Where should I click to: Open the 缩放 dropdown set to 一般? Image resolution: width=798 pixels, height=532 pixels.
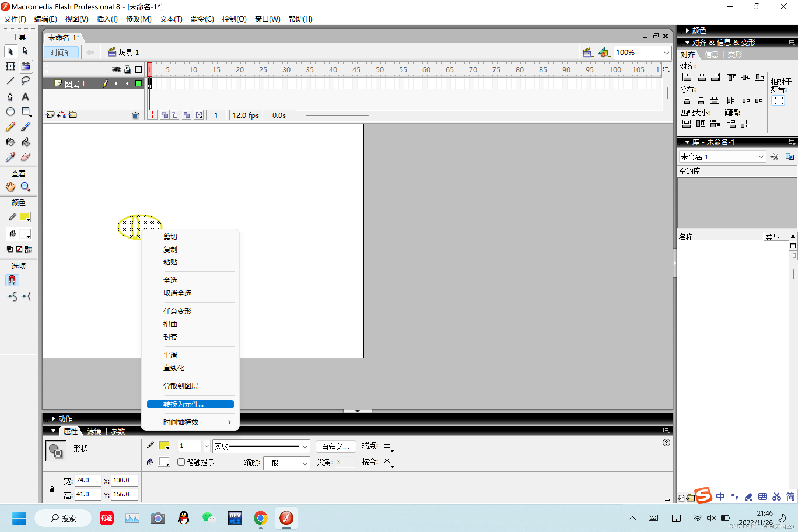286,463
